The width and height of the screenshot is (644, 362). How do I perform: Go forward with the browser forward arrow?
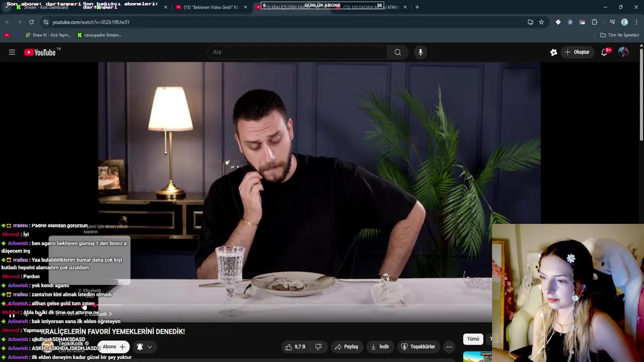coord(19,22)
